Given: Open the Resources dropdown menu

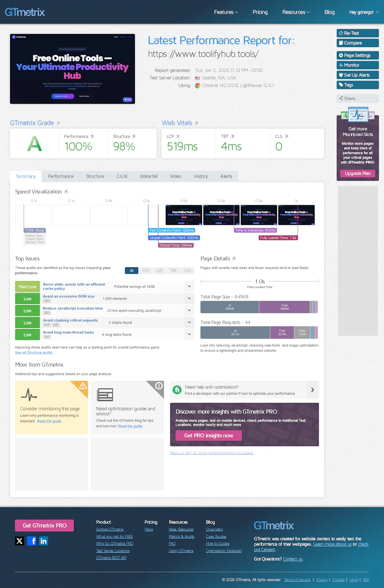Looking at the screenshot, I should pos(296,12).
